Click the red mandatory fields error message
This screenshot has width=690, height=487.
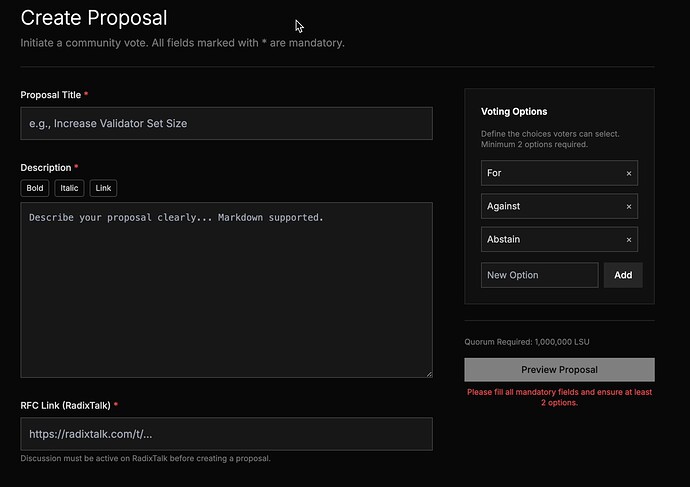559,397
